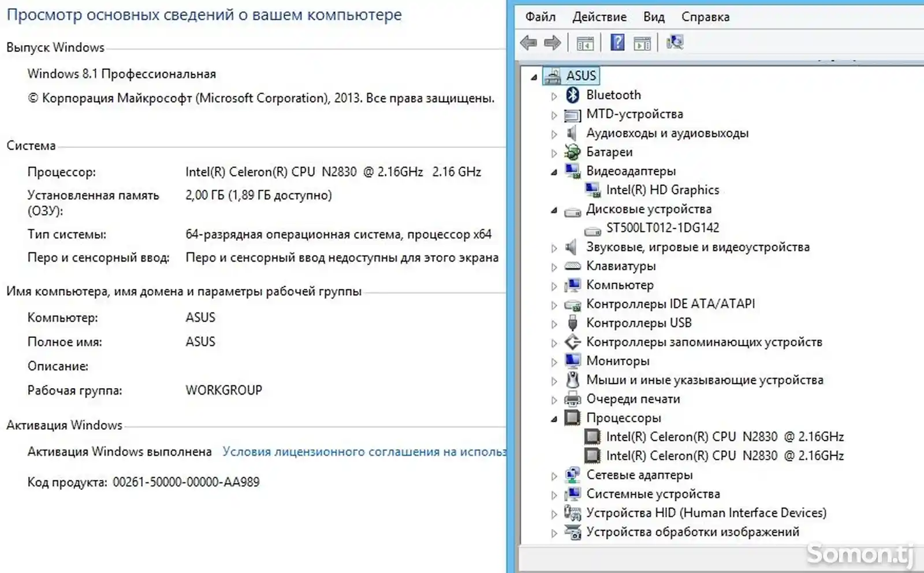
Task: Click the Bluetooth icon in the device tree
Action: (572, 95)
